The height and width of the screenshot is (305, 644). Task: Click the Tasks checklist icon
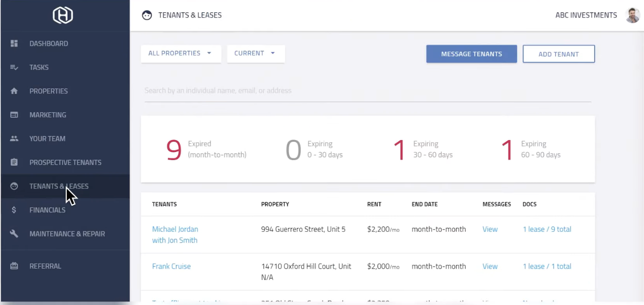pos(14,67)
